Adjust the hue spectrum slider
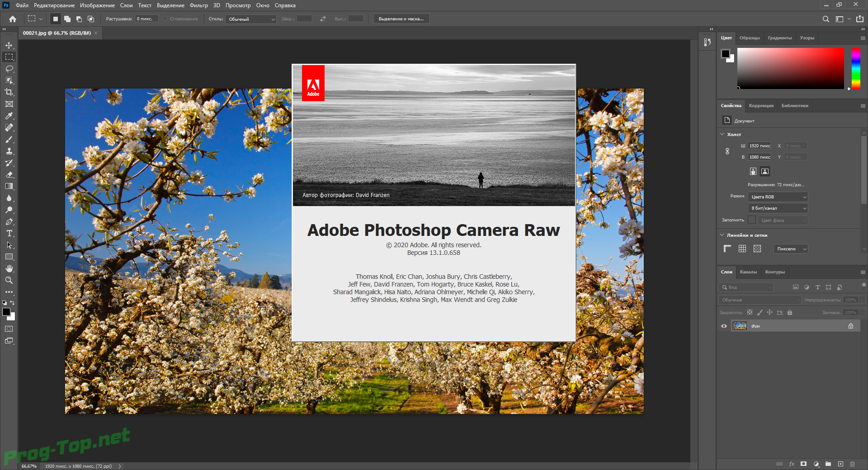Image resolution: width=868 pixels, height=470 pixels. tap(856, 68)
